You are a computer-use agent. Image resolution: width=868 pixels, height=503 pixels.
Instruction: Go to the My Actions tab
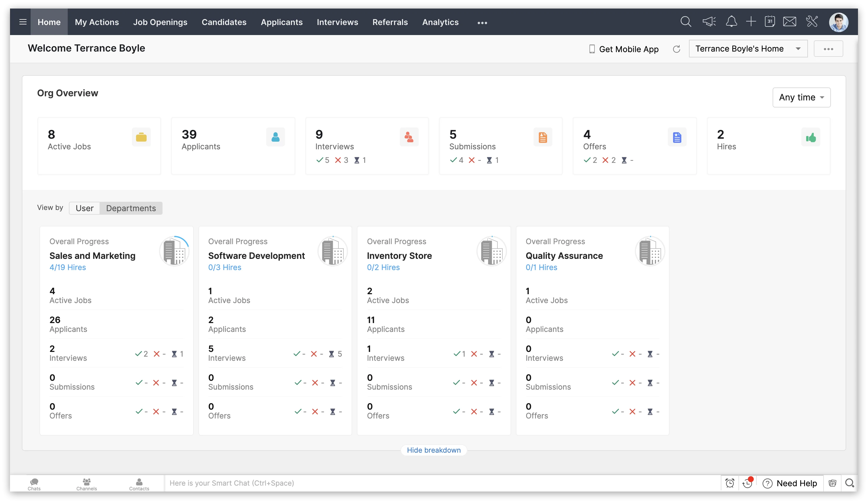coord(97,22)
